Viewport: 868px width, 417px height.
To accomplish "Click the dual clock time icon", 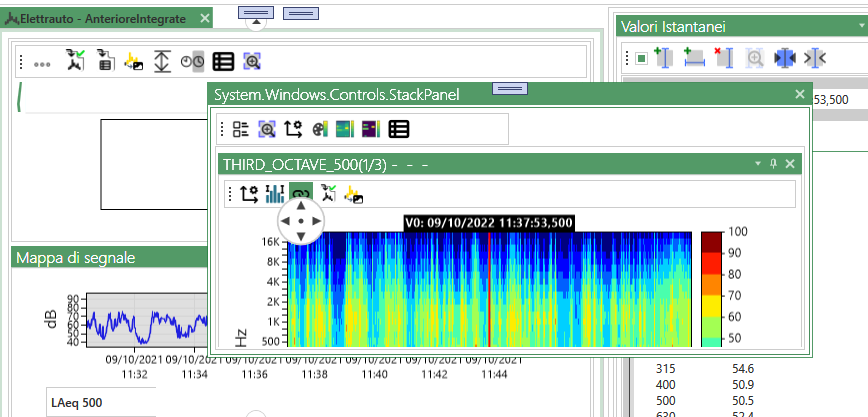I will click(192, 62).
